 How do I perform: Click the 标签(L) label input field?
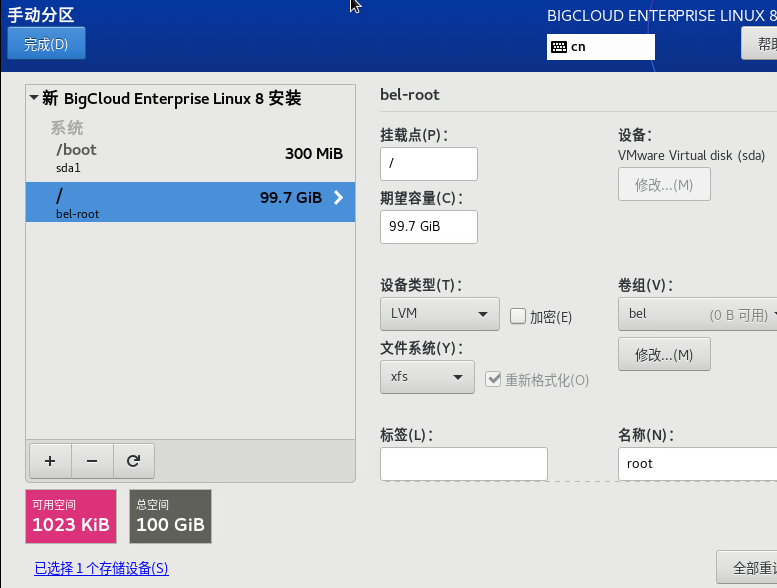point(464,464)
